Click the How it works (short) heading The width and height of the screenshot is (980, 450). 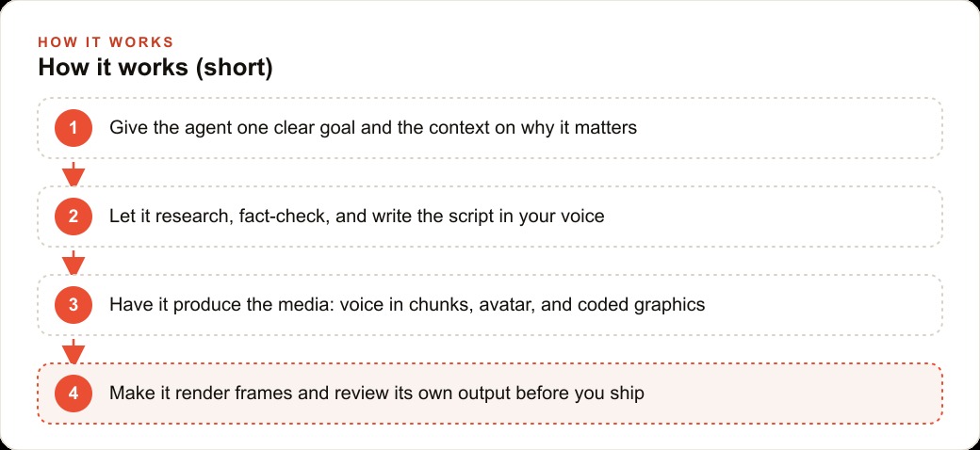coord(155,68)
